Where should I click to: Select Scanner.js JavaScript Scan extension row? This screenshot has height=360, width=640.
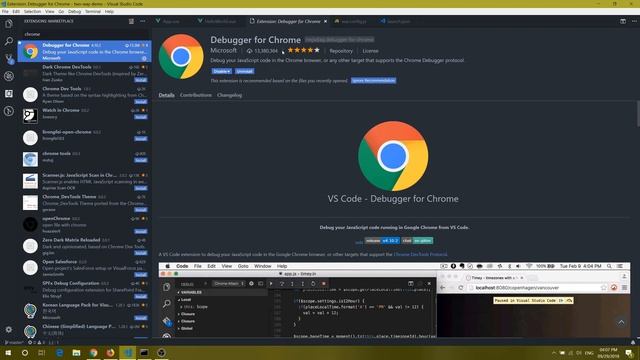(84, 181)
